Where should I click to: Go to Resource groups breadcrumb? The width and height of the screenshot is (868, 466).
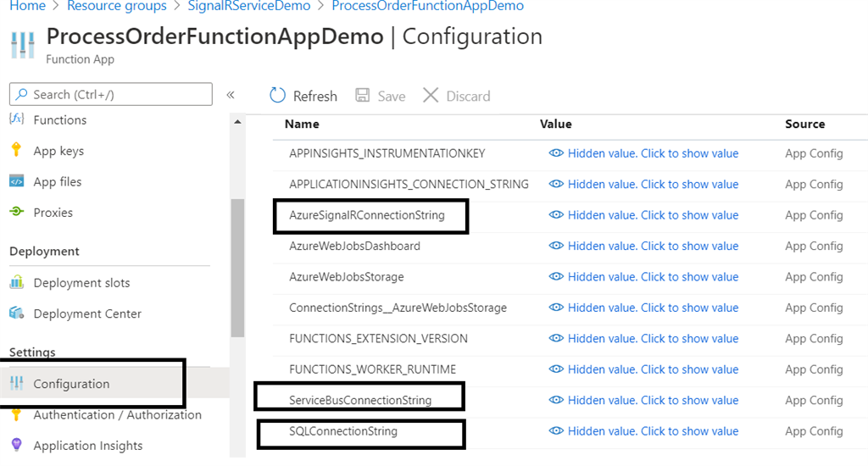(117, 6)
